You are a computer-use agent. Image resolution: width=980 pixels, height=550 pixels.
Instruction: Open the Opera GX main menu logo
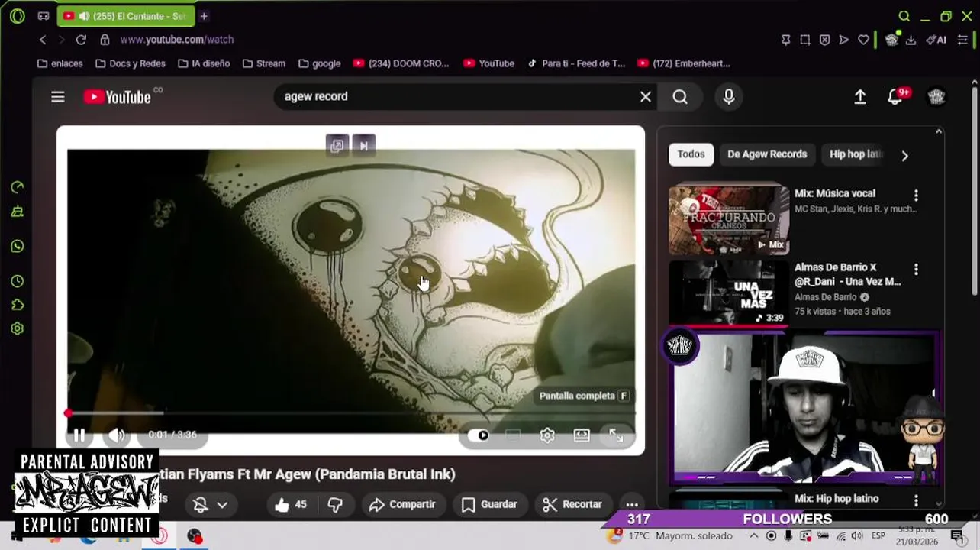click(18, 16)
